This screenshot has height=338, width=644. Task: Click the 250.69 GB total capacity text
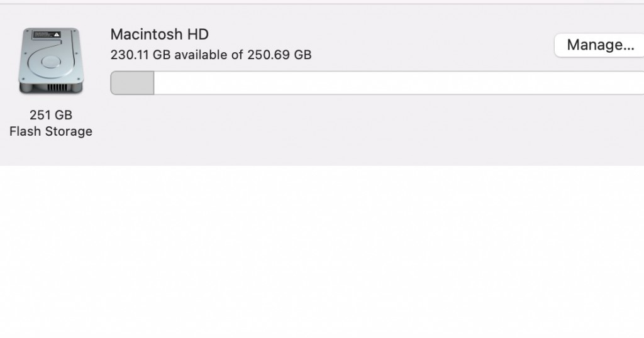(279, 55)
